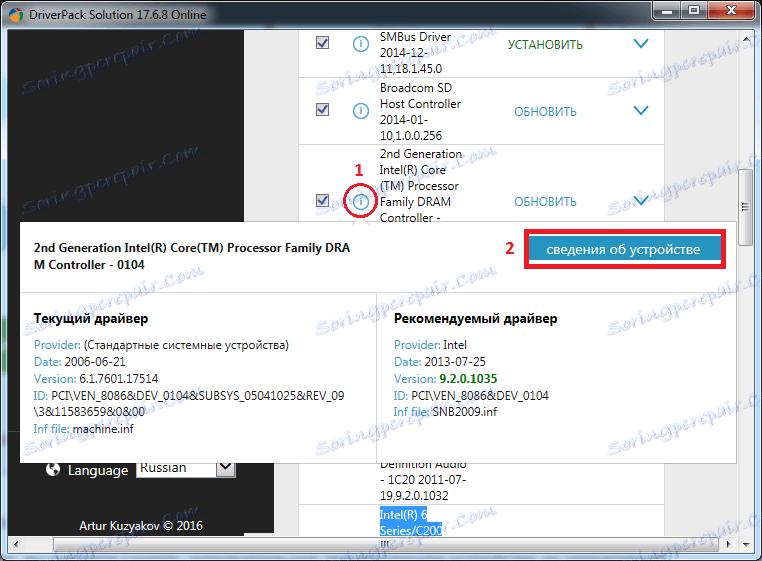The image size is (762, 561).
Task: Open info for SMBus Driver
Action: 361,44
